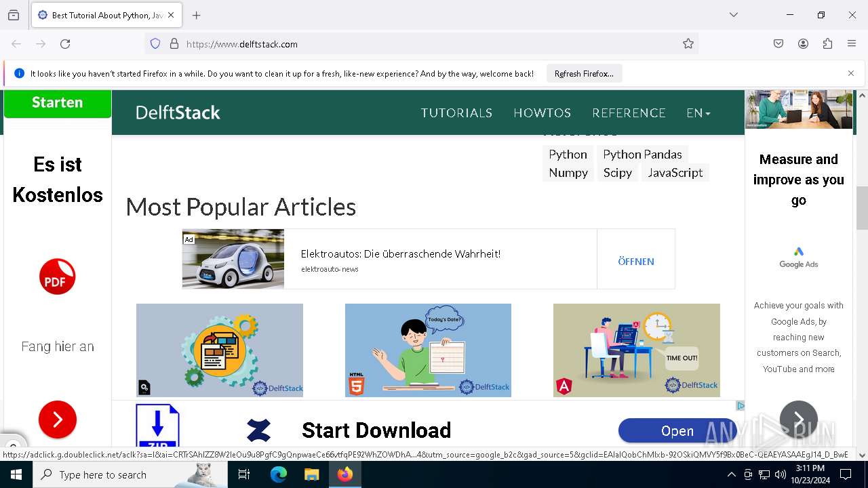Click dark arrow button in right ad

798,420
